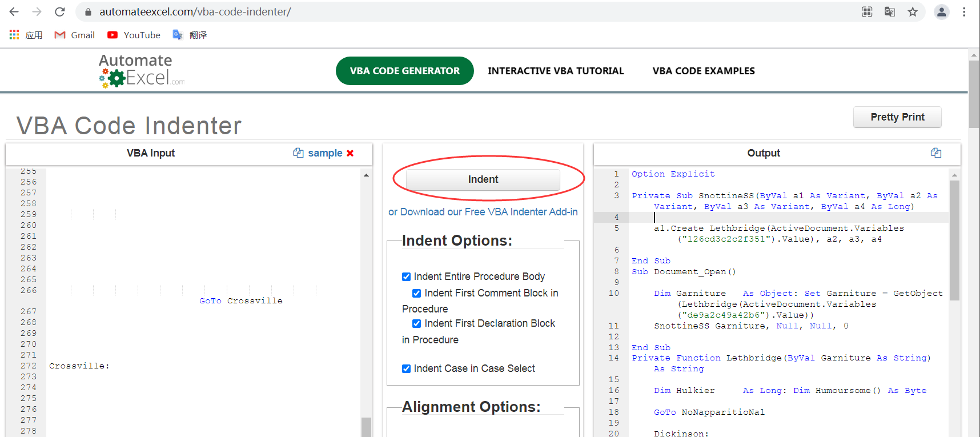Open the VBA Code Examples menu
This screenshot has height=437, width=980.
point(704,71)
